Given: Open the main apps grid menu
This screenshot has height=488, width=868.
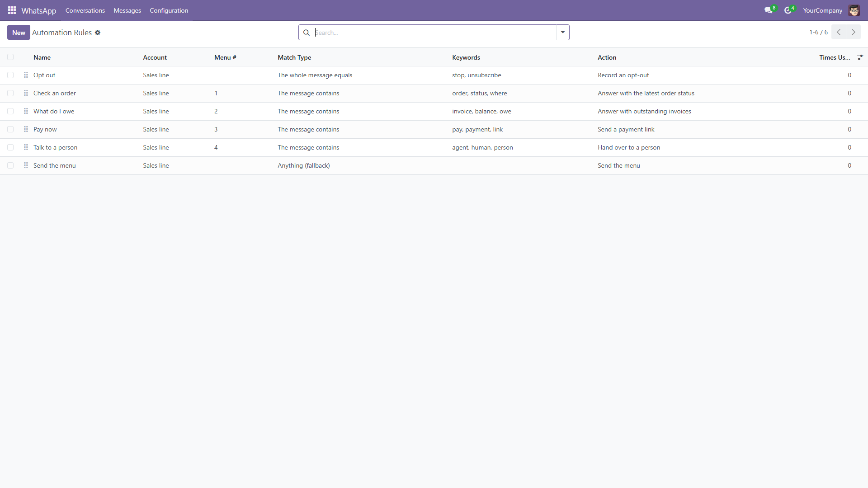Looking at the screenshot, I should point(12,10).
